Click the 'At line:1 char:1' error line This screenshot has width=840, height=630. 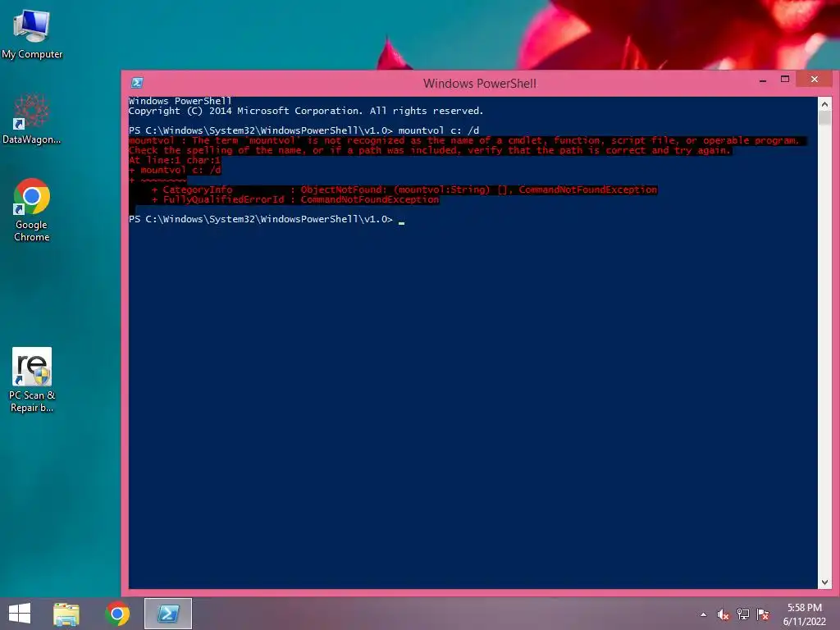(175, 160)
